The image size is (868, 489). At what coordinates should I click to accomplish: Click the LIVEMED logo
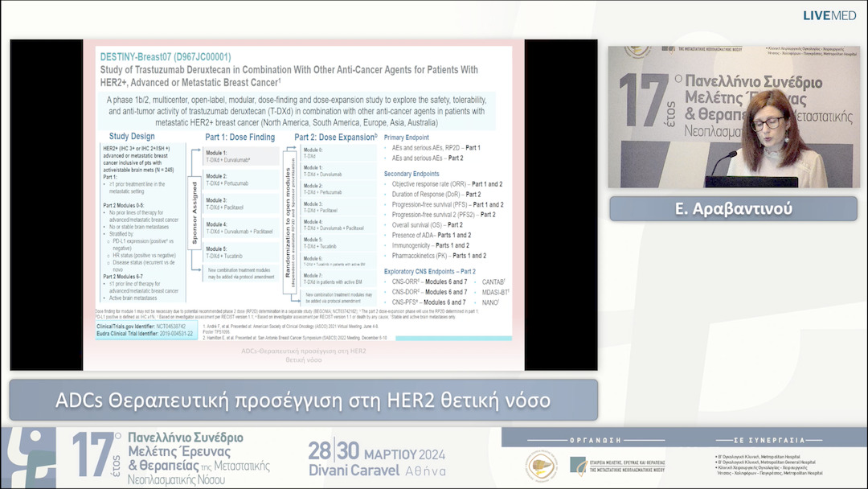click(829, 15)
